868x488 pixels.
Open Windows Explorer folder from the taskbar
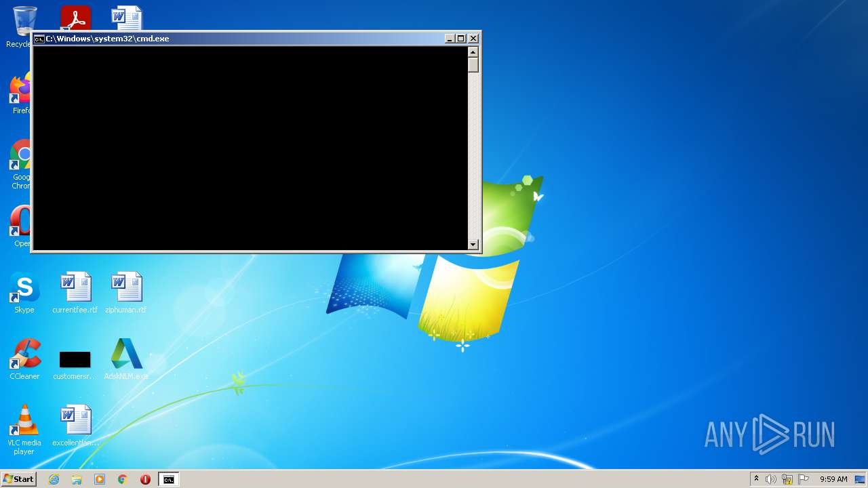pos(77,479)
